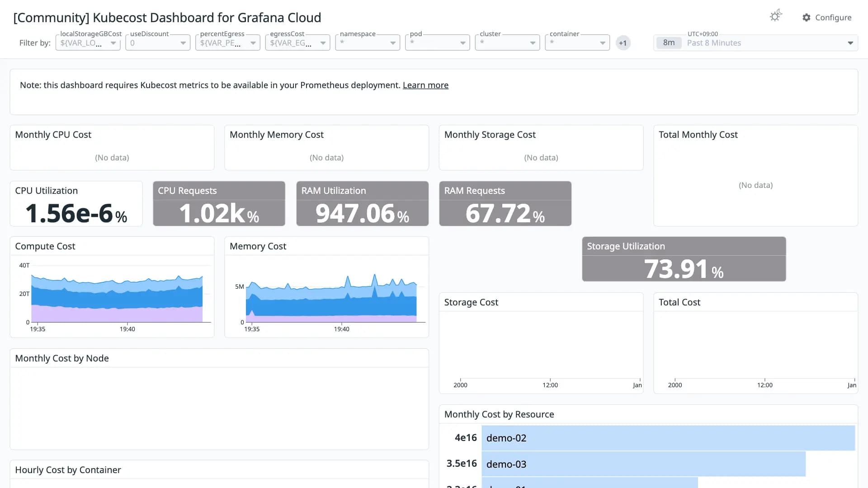Image resolution: width=868 pixels, height=488 pixels.
Task: Open the percentEgress filter dropdown
Action: [x=228, y=43]
